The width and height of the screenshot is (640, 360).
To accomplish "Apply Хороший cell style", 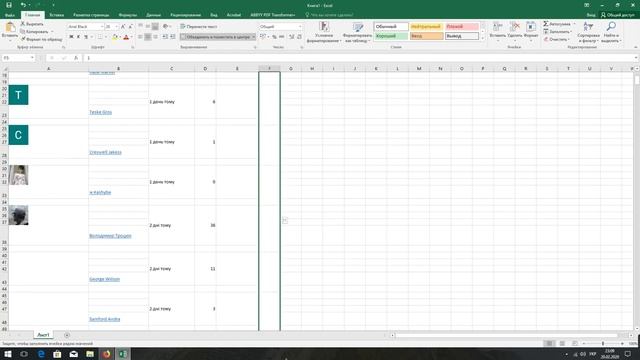I will [391, 36].
